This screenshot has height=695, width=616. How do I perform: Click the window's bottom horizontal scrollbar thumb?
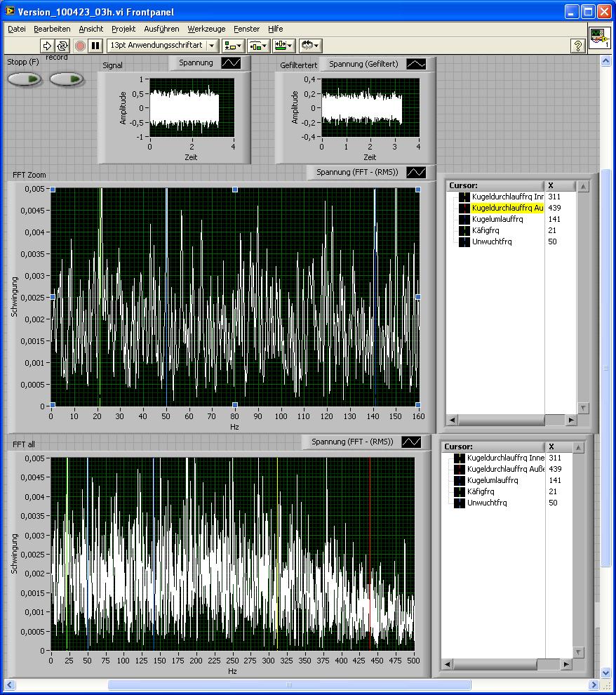(x=288, y=685)
